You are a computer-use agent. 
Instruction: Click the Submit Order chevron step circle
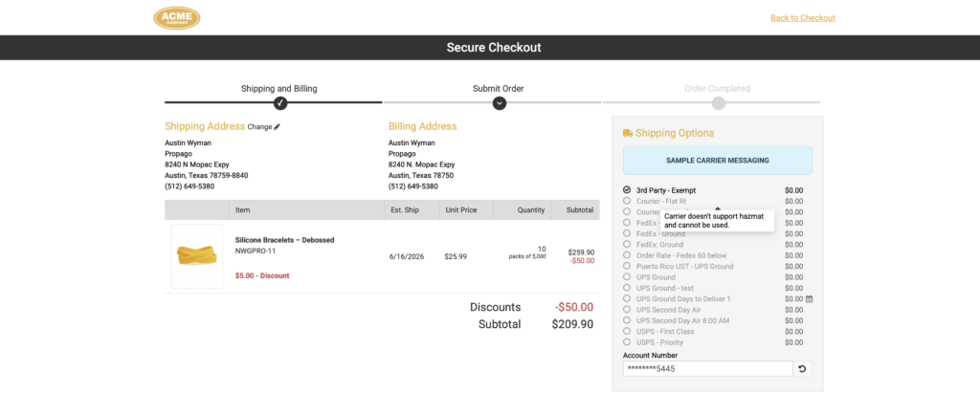(x=499, y=103)
